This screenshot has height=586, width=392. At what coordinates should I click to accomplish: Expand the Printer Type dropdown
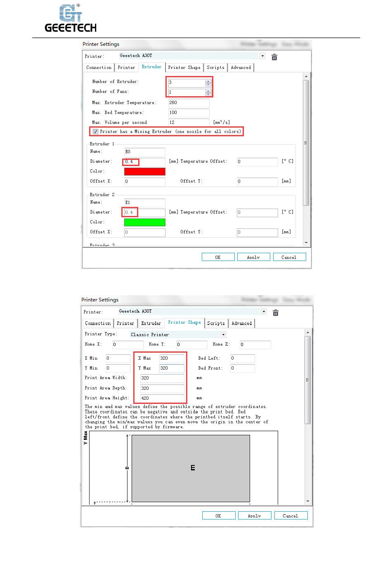click(223, 335)
